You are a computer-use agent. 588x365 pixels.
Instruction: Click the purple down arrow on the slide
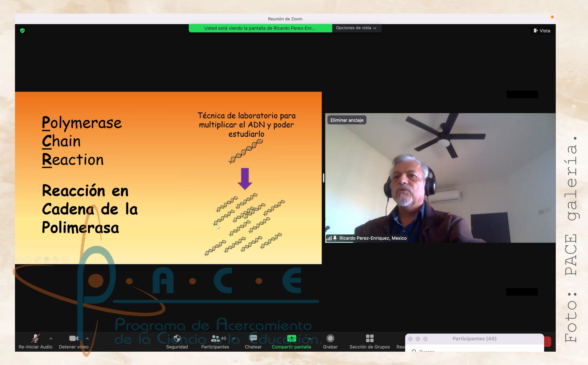point(245,179)
